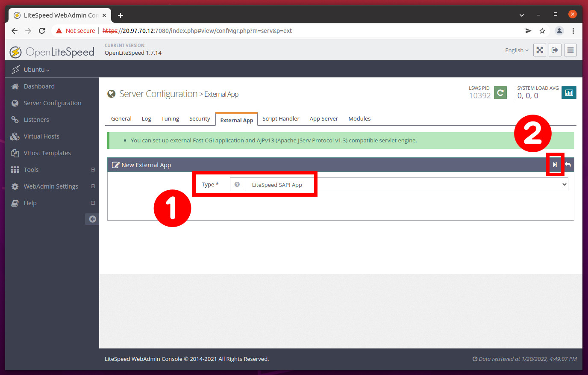
Task: Open the English language dropdown
Action: click(x=517, y=50)
